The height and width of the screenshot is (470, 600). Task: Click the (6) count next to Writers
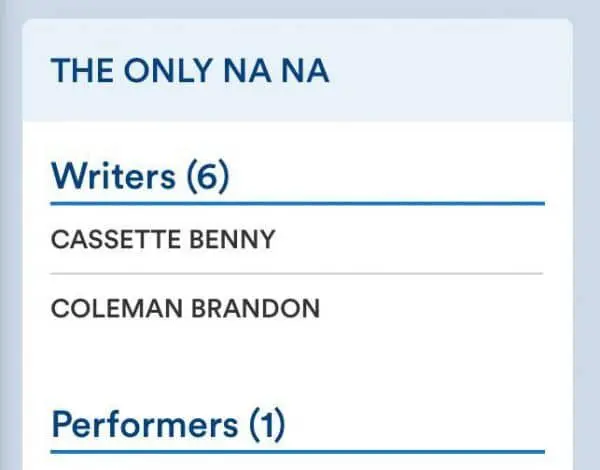point(208,177)
